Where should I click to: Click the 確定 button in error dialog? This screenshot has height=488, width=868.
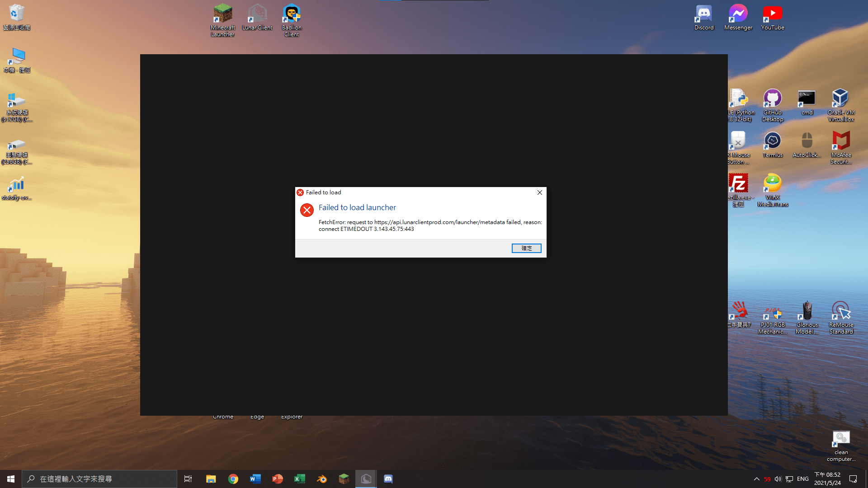526,248
